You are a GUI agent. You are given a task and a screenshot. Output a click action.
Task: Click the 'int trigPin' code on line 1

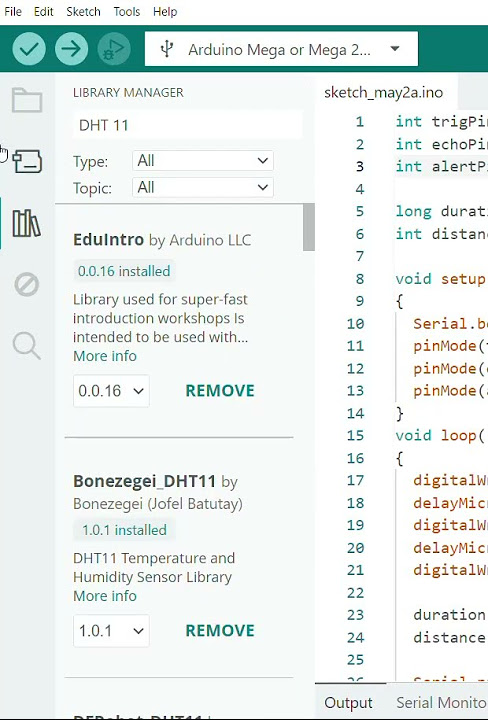(x=441, y=122)
